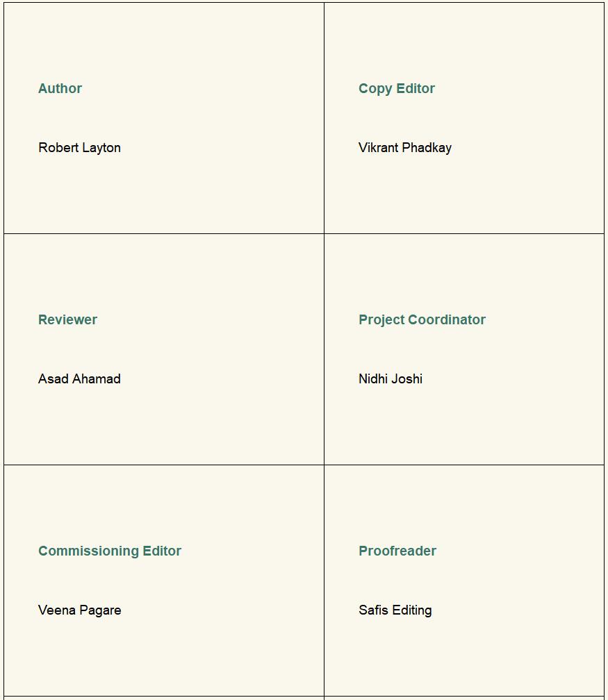
Task: Click the Commissioning Editor heading
Action: (109, 551)
